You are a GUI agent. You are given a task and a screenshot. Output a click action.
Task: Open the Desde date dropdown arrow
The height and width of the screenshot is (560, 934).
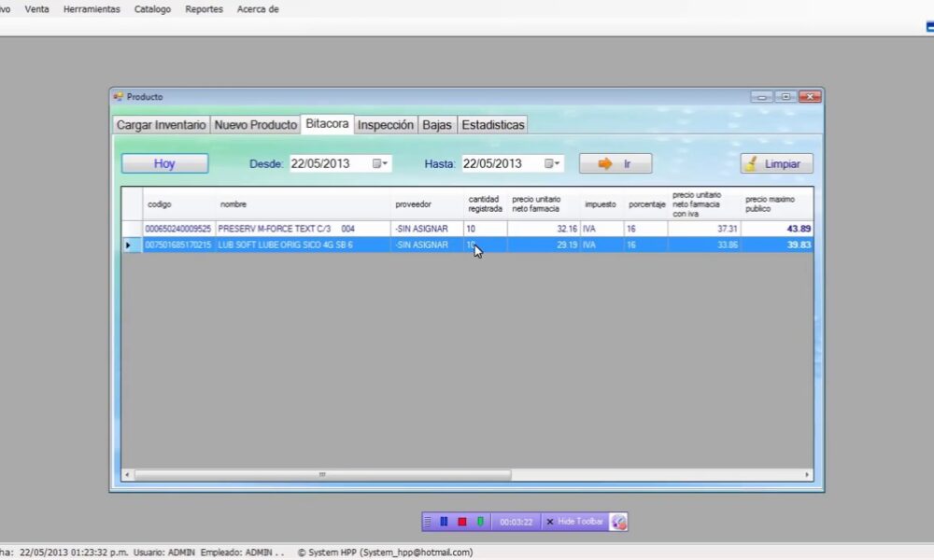(x=383, y=163)
